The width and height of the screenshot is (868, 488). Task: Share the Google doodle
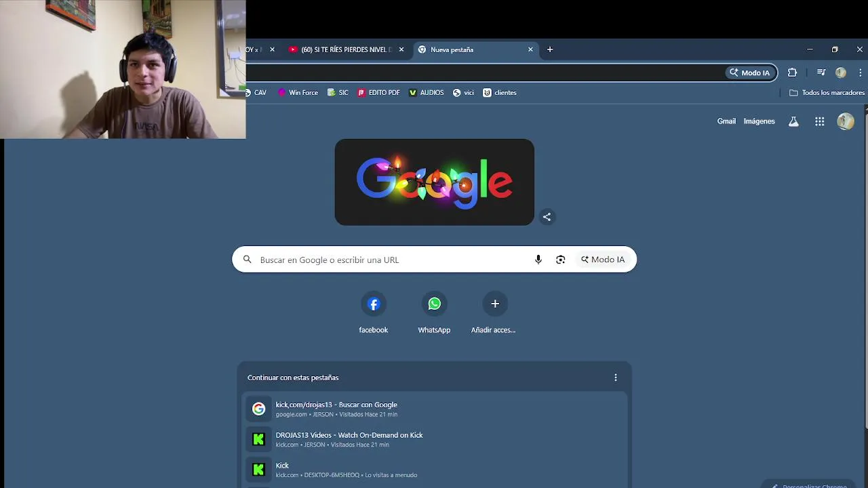[x=547, y=217]
